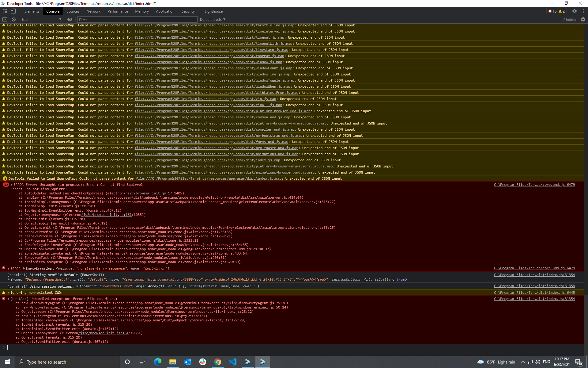Open console settings via right gear icon
This screenshot has height=368, width=588.
pos(583,19)
